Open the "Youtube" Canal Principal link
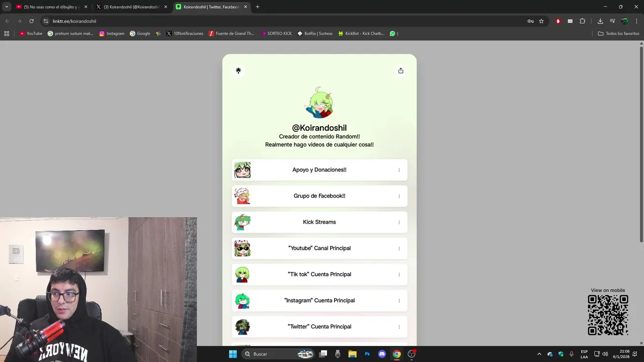The width and height of the screenshot is (644, 362). click(x=319, y=248)
